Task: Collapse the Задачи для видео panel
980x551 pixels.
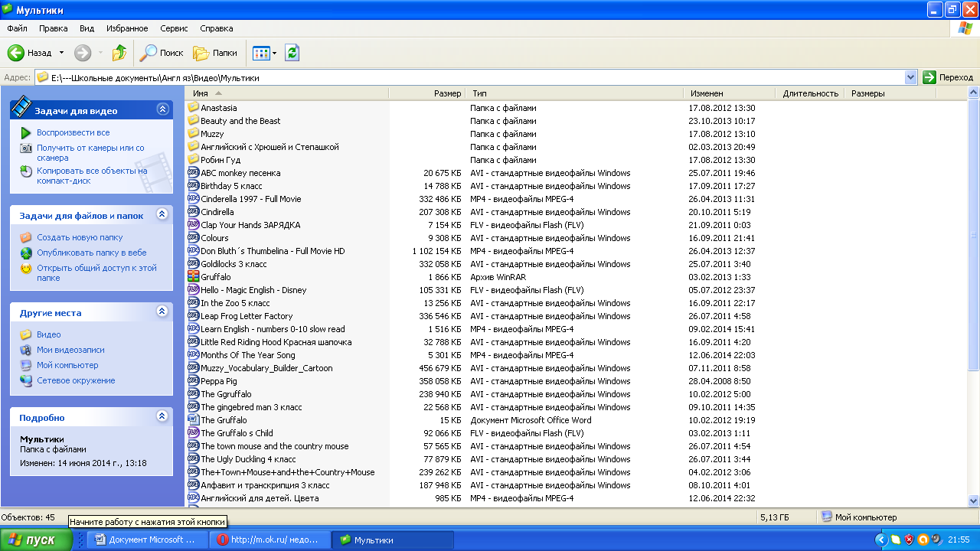Action: 162,109
